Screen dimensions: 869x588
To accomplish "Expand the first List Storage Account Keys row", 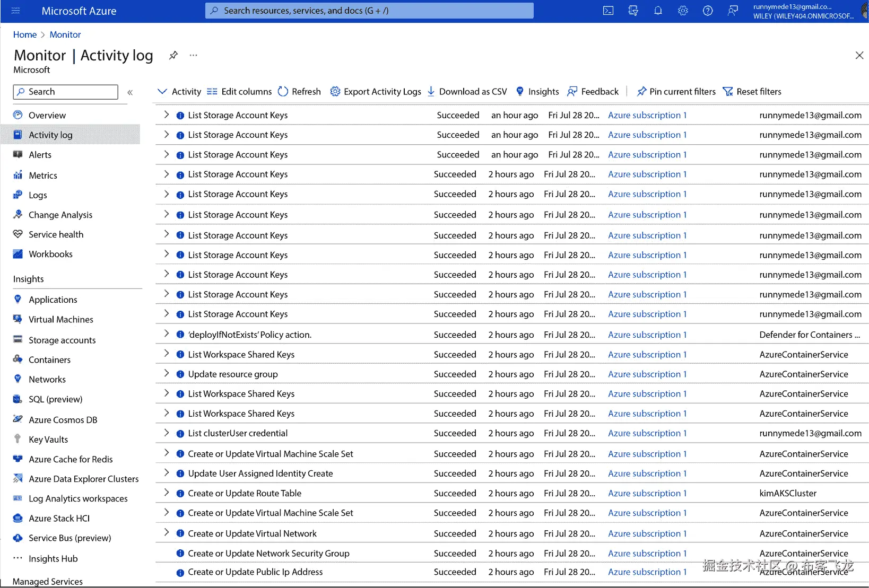I will click(166, 115).
